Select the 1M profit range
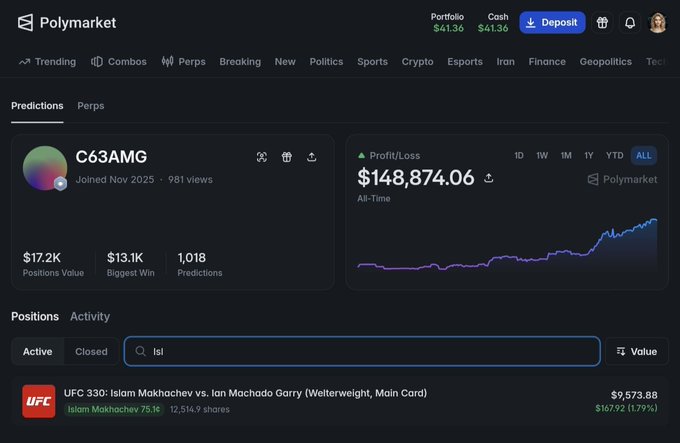 (566, 156)
